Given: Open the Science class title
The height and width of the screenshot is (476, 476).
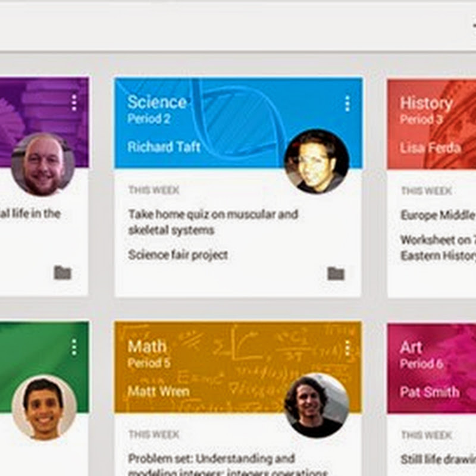Looking at the screenshot, I should [156, 102].
